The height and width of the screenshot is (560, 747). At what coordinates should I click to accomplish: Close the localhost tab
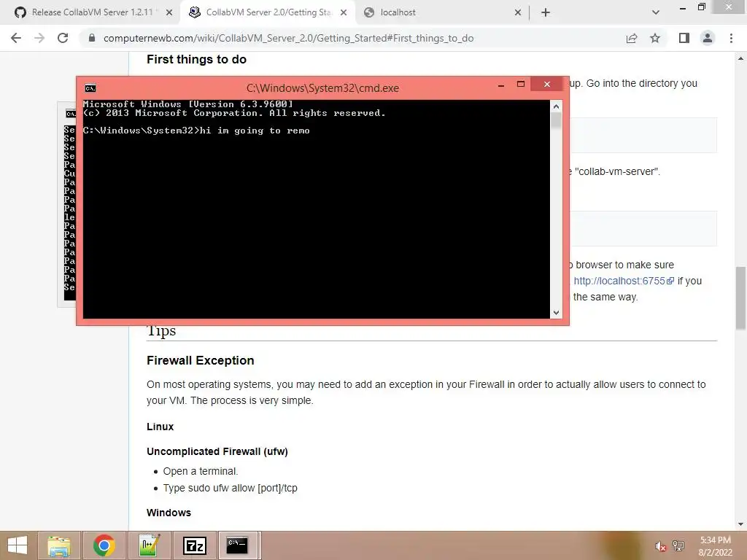point(518,12)
